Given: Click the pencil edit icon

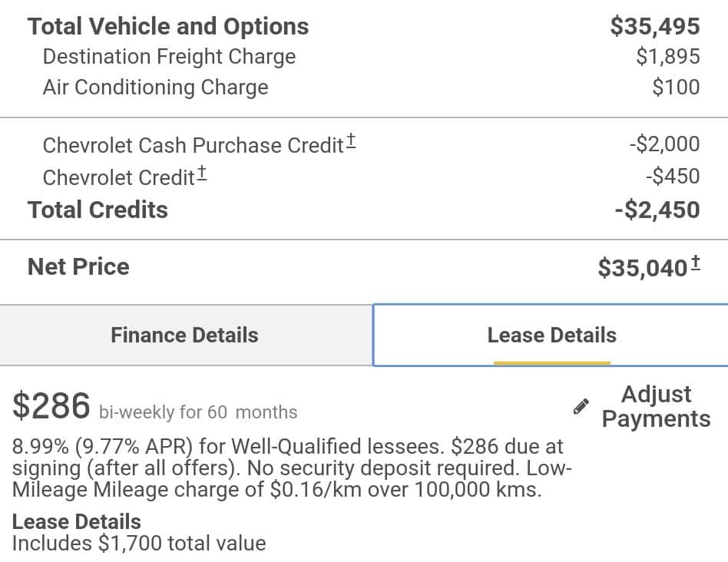Looking at the screenshot, I should [x=581, y=406].
